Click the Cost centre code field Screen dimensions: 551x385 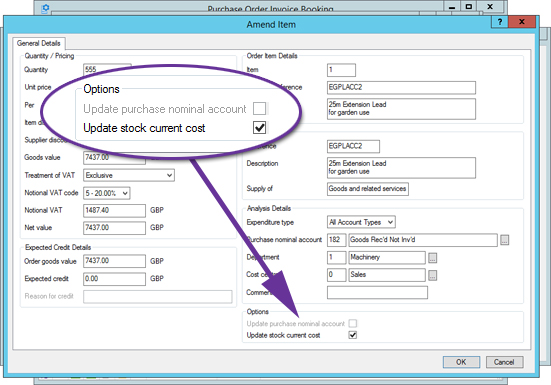coord(336,275)
